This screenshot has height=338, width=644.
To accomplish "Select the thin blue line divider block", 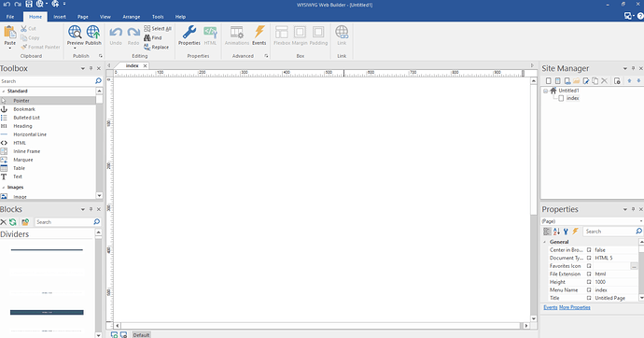I will point(47,249).
